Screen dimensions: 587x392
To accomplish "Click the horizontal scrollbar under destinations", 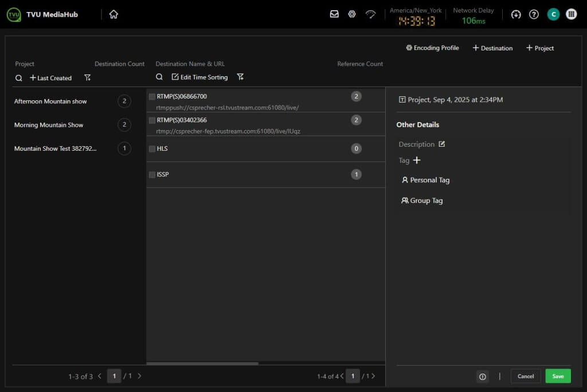I will click(202, 363).
